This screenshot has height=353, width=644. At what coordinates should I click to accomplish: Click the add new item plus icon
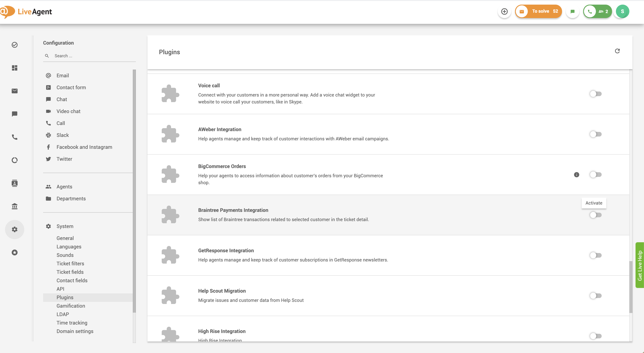[x=504, y=12]
